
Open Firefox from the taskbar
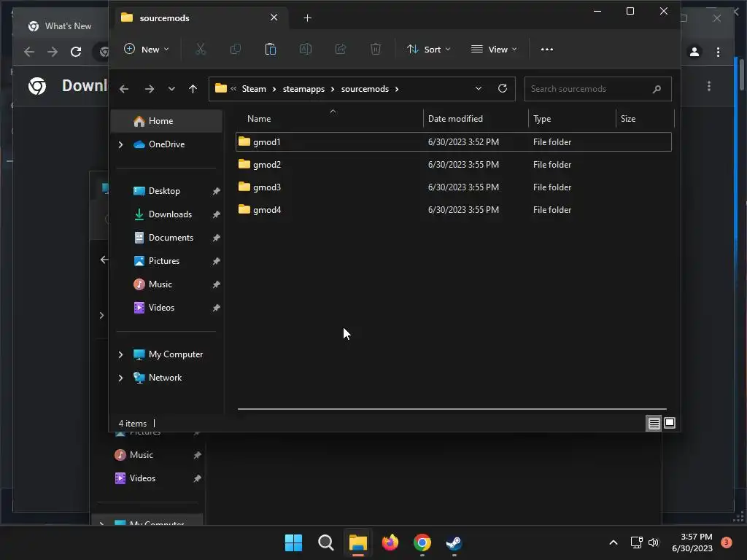[390, 542]
